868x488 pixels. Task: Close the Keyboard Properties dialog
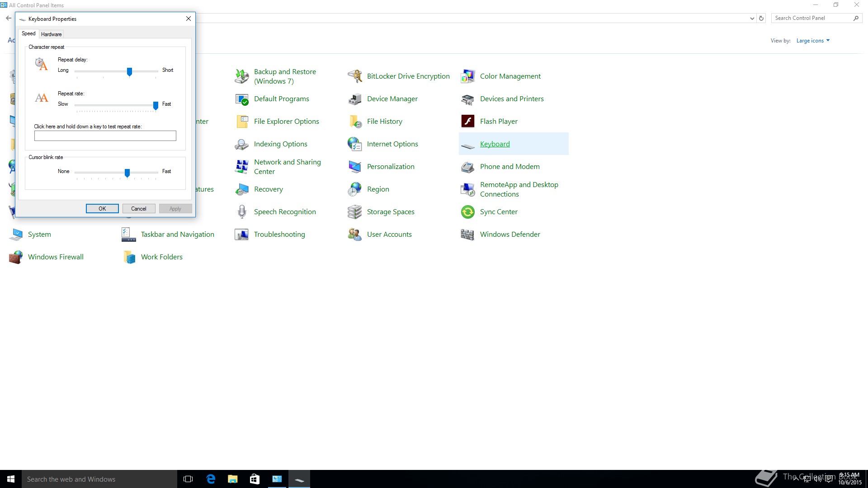(189, 19)
